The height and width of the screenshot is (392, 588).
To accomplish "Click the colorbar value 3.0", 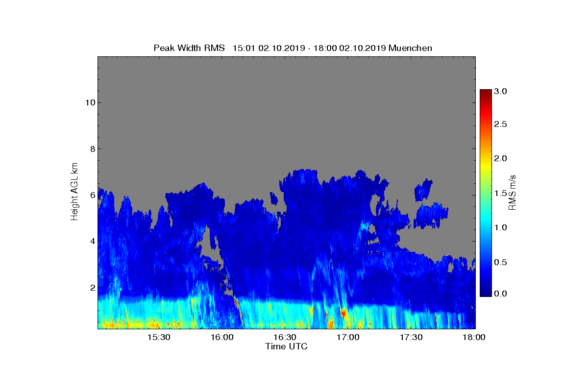I will pos(501,91).
